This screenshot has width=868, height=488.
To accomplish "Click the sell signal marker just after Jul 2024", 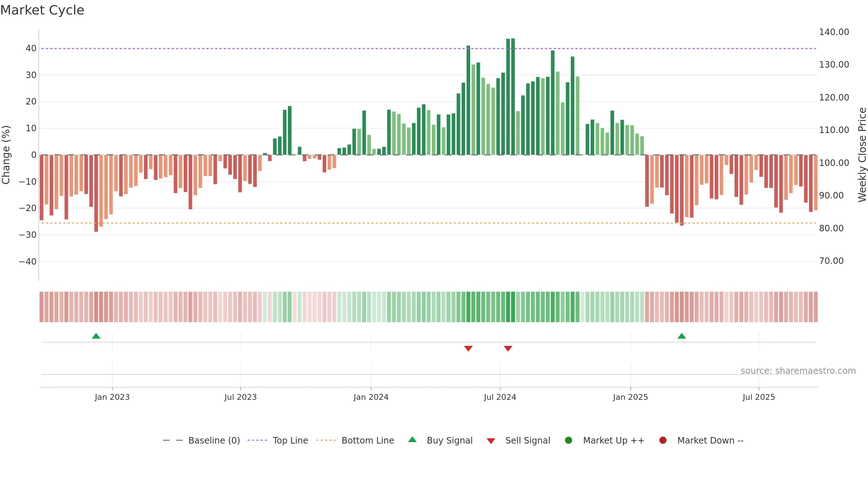I will pos(508,348).
